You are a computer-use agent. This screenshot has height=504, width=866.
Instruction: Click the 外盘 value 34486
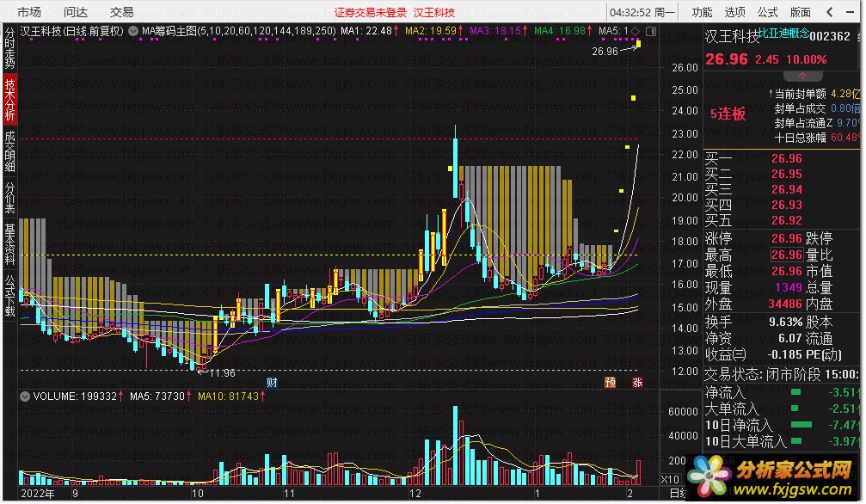(x=785, y=304)
